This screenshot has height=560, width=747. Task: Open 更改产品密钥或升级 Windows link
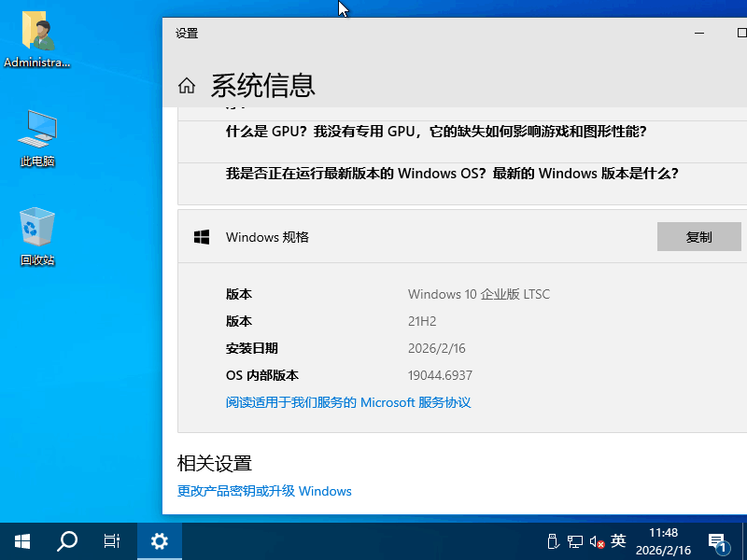(262, 491)
